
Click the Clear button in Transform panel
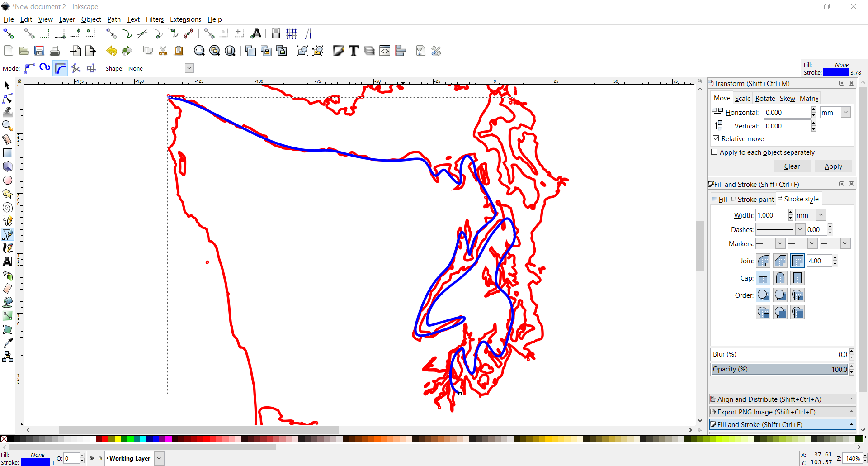point(792,166)
